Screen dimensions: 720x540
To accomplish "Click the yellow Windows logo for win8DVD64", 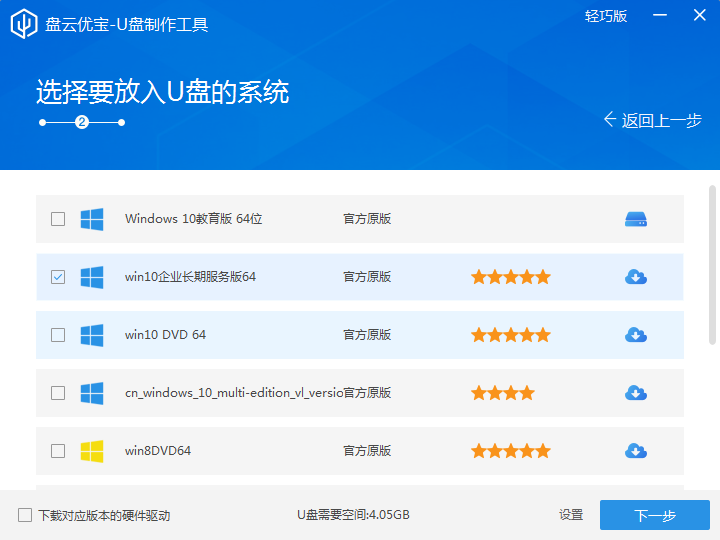I will point(92,451).
